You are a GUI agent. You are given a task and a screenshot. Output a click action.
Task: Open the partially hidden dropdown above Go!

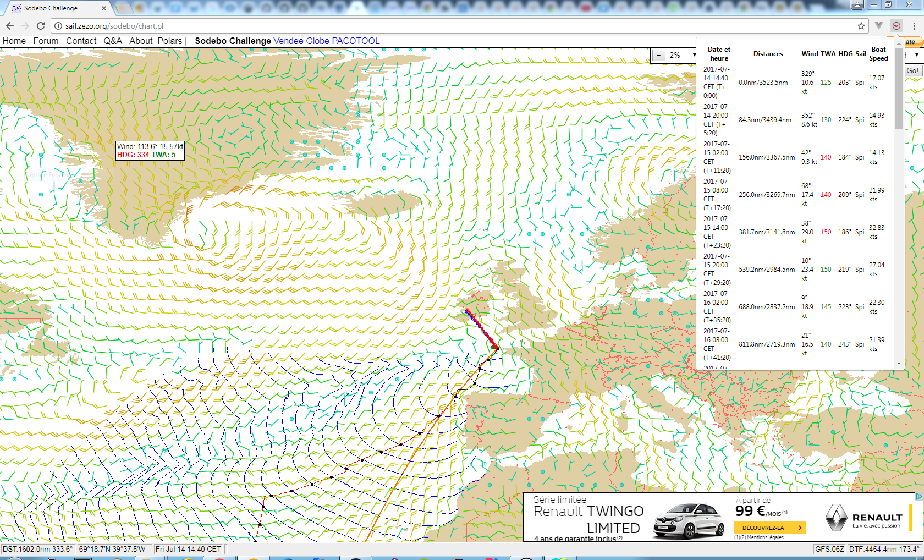914,55
